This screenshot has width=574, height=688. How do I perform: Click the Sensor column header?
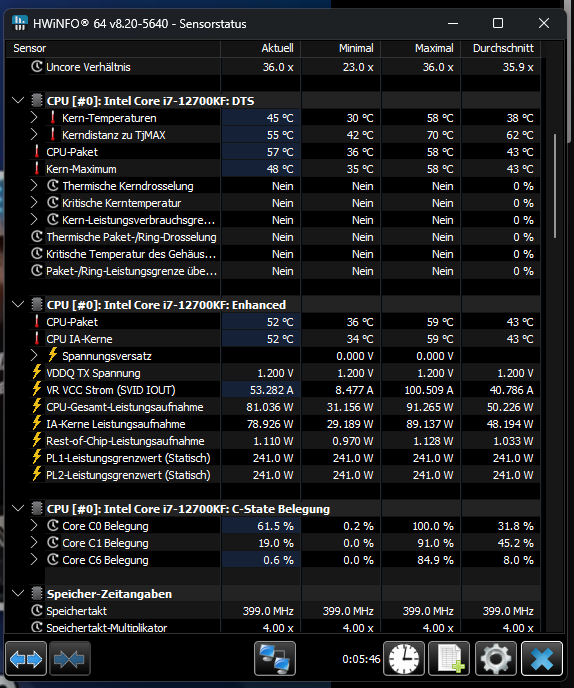113,48
